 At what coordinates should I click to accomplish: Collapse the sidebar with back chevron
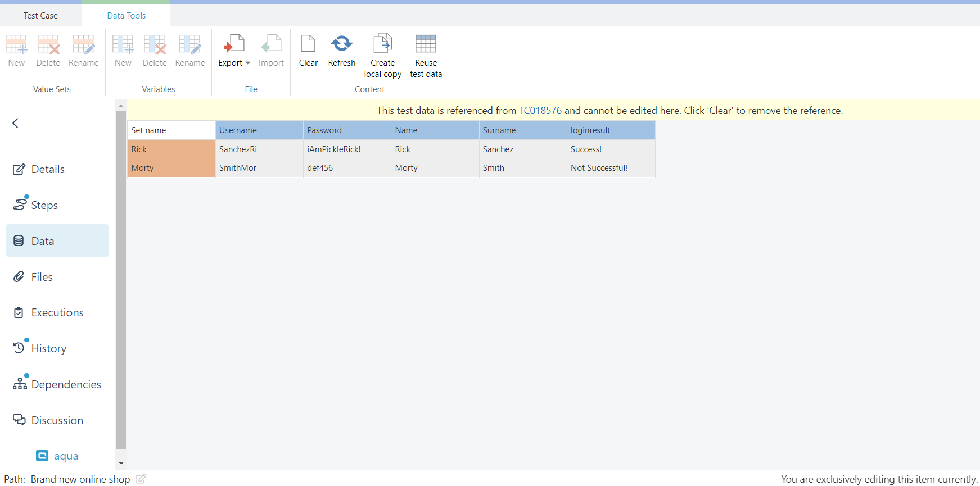pos(16,123)
